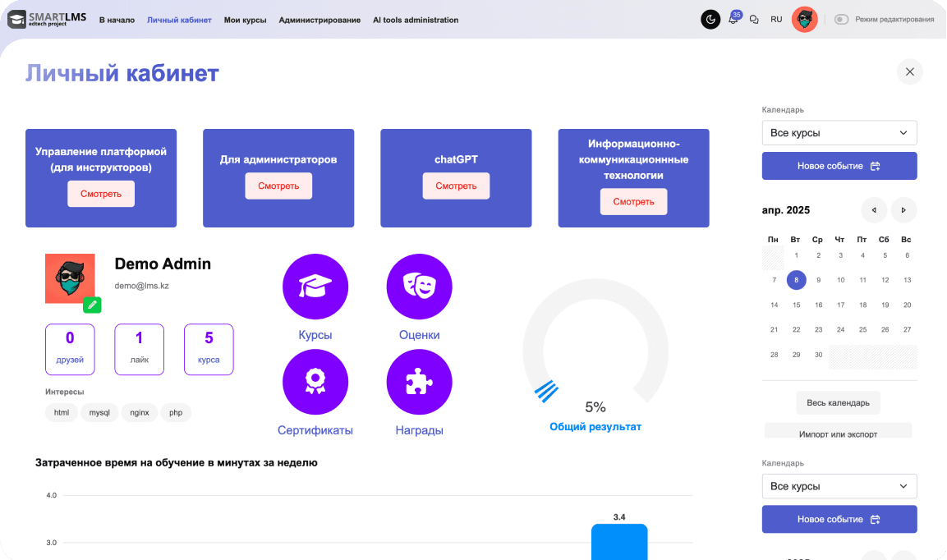Go to Мои курсы section
Image resolution: width=947 pixels, height=560 pixels.
(x=244, y=20)
